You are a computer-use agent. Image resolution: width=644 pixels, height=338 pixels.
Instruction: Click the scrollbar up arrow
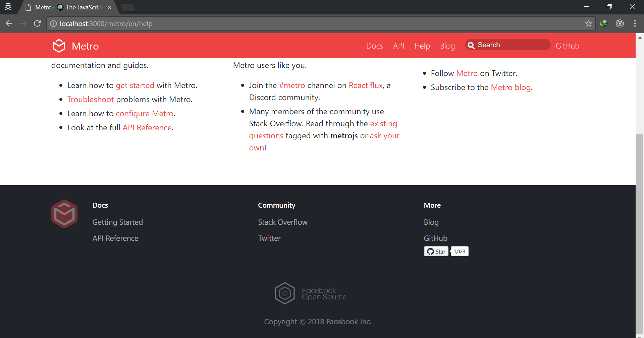coord(640,37)
